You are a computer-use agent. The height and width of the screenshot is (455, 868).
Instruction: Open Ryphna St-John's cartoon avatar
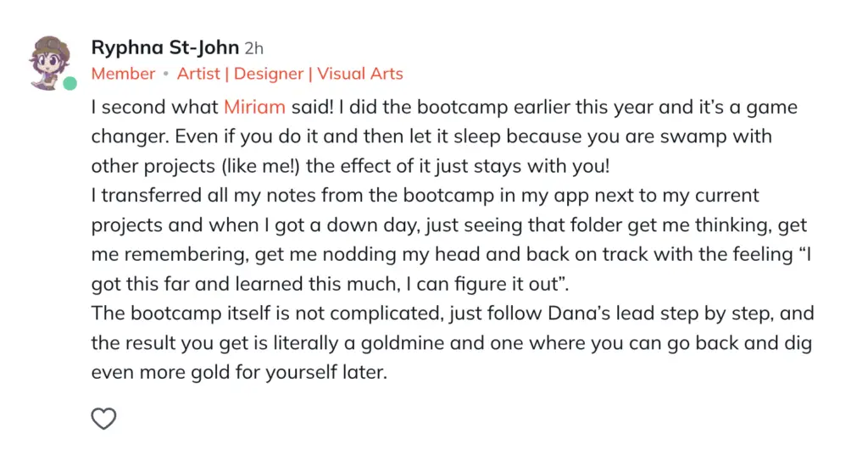click(50, 63)
